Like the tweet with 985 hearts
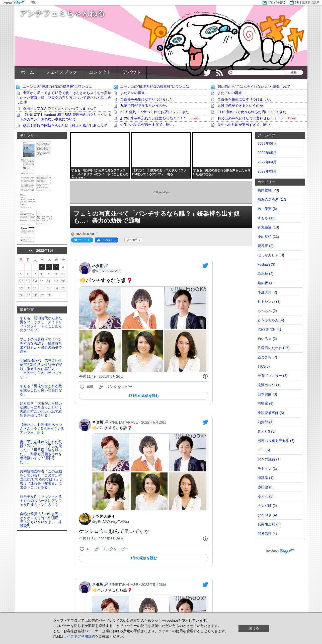This screenshot has width=322, height=644. point(82,387)
